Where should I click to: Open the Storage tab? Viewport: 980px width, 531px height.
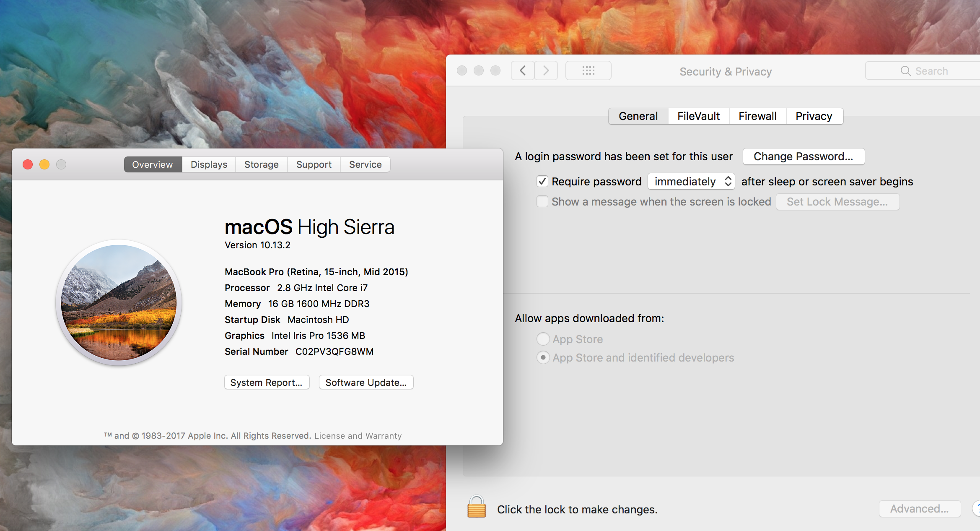pyautogui.click(x=261, y=164)
